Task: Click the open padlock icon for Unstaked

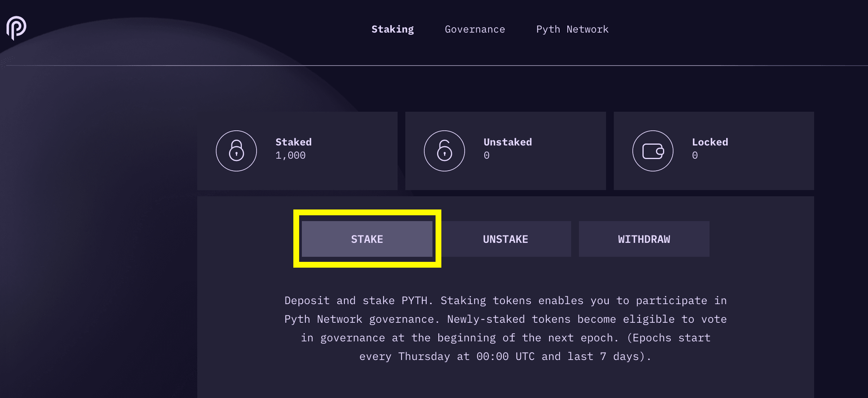Action: pos(444,151)
